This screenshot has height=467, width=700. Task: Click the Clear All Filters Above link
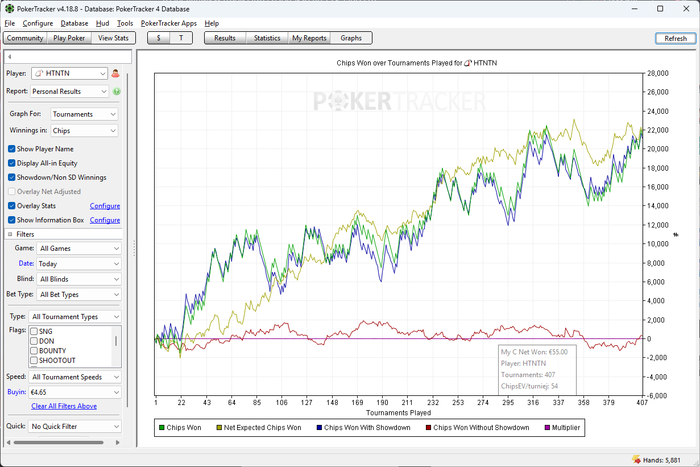point(64,406)
